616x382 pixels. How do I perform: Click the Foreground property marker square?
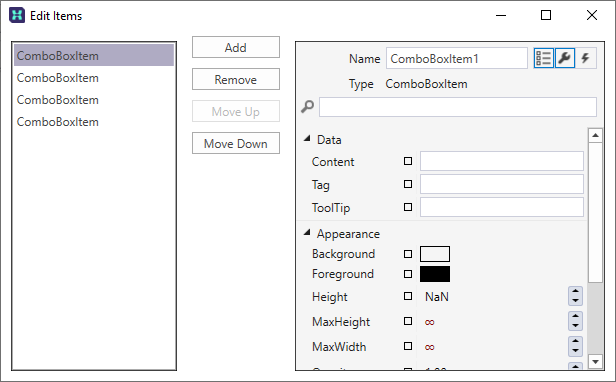pos(408,274)
